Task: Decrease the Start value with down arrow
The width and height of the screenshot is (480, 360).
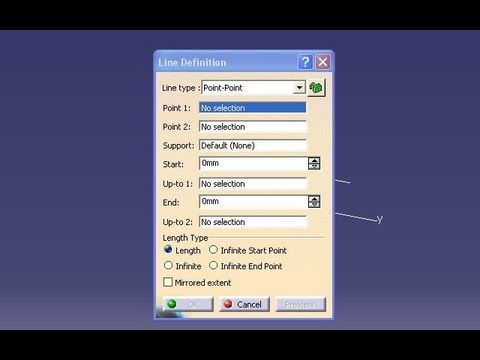Action: click(314, 166)
